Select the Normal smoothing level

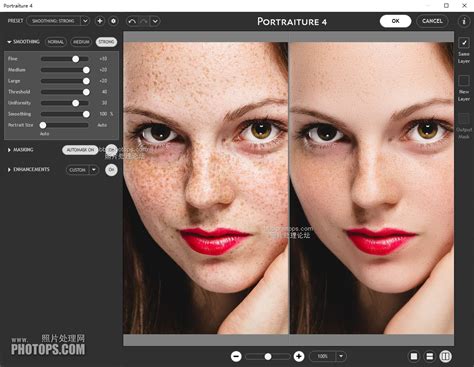point(55,42)
